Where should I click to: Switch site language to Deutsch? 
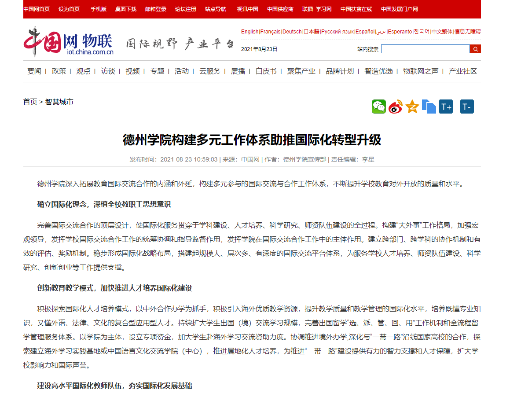(292, 32)
